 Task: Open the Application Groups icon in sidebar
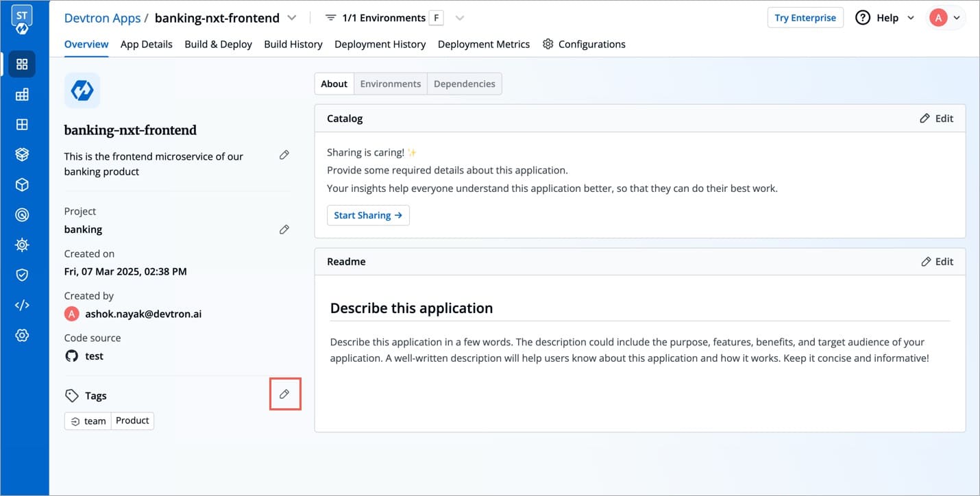click(22, 95)
